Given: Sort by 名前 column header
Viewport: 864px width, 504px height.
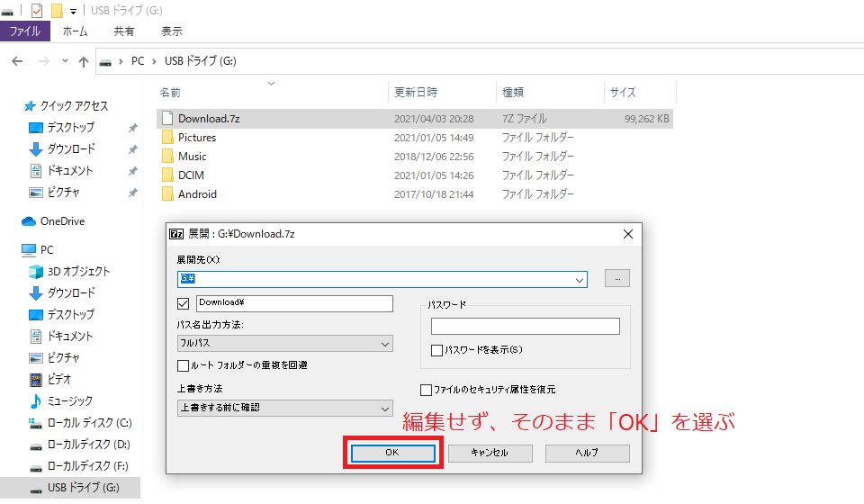Looking at the screenshot, I should [x=170, y=93].
